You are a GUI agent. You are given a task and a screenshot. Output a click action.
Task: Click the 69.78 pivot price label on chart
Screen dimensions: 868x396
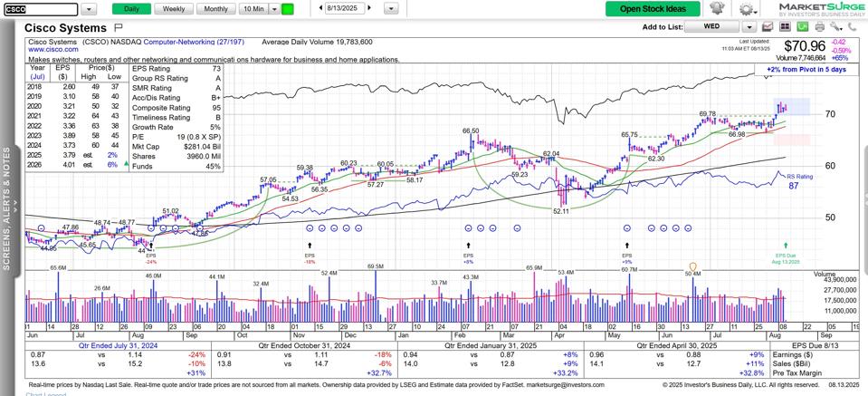[708, 113]
